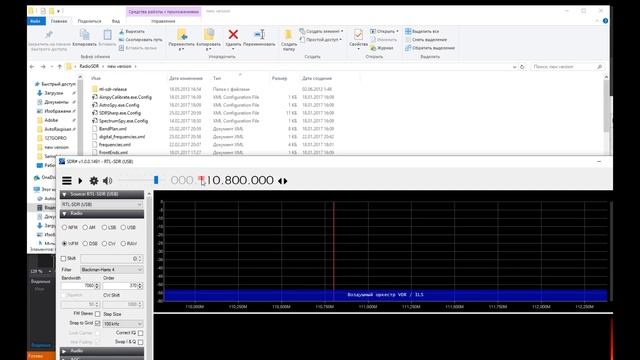The image size is (640, 360).
Task: Open SDR# configuration gear icon
Action: click(x=93, y=180)
